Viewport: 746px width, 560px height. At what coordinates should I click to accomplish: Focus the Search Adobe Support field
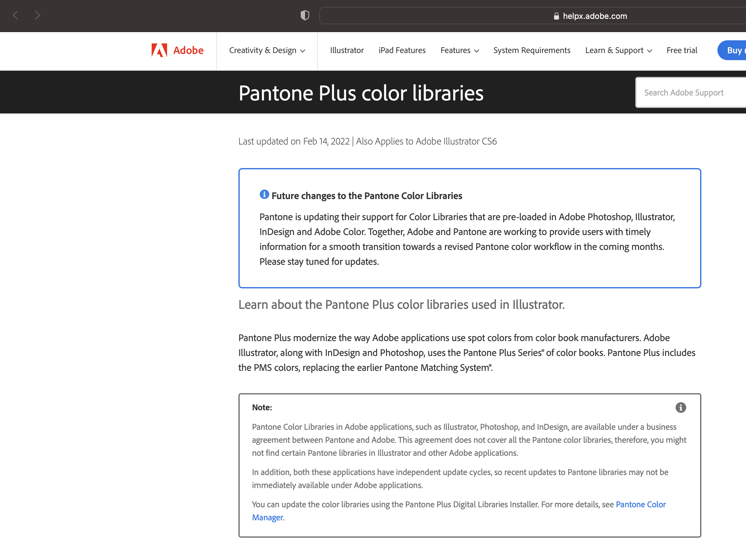coord(691,92)
